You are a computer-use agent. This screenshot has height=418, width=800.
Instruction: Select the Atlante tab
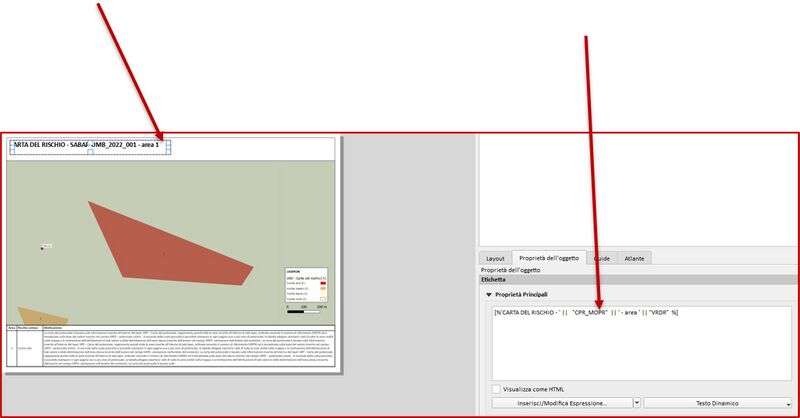click(634, 258)
